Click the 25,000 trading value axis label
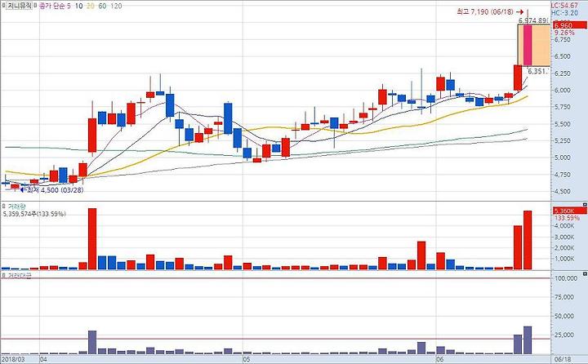 tap(564, 335)
